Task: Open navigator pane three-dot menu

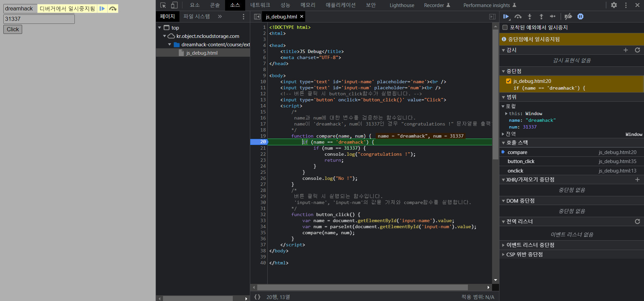Action: click(244, 16)
